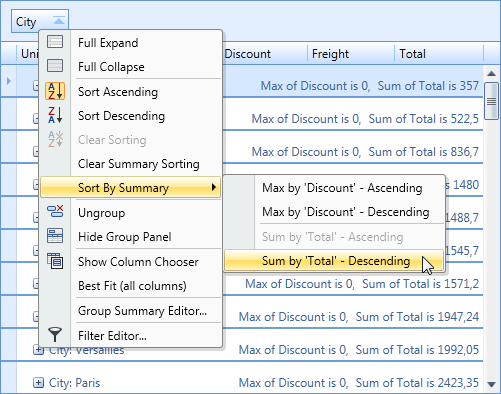Viewport: 501px width, 394px height.
Task: Select Max by 'Discount' - Ascending
Action: 342,188
